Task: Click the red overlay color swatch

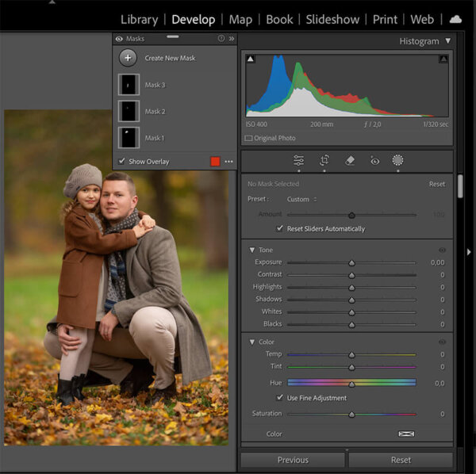Action: click(x=215, y=162)
